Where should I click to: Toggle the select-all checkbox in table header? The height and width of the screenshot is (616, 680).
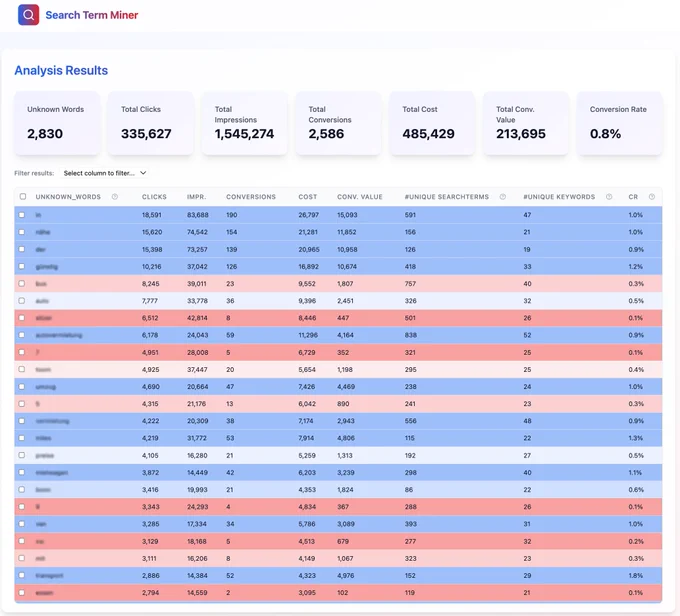pos(23,197)
